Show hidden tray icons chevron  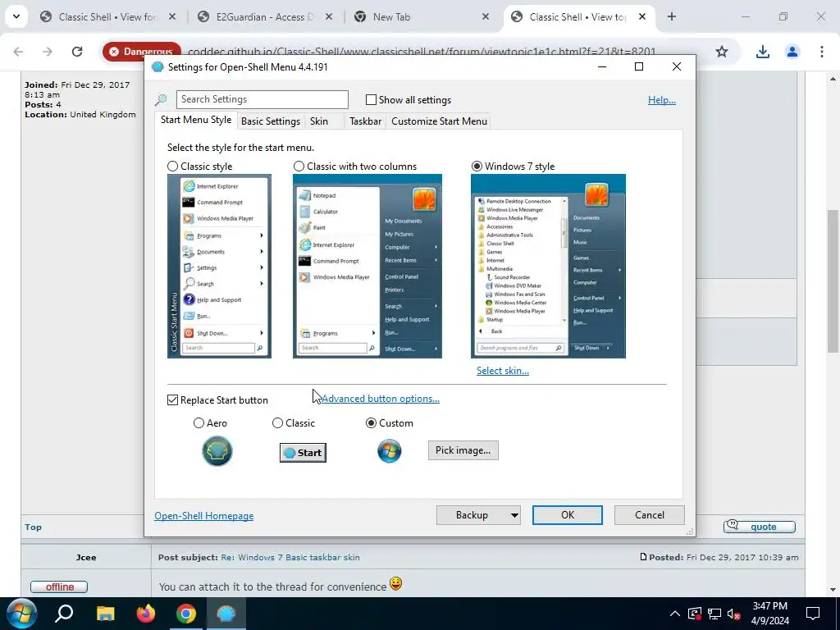click(675, 614)
